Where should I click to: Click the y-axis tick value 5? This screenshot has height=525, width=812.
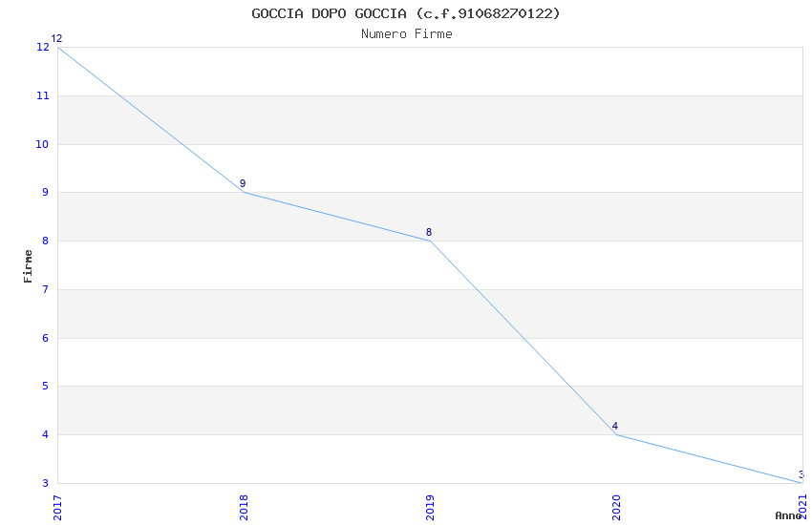46,386
